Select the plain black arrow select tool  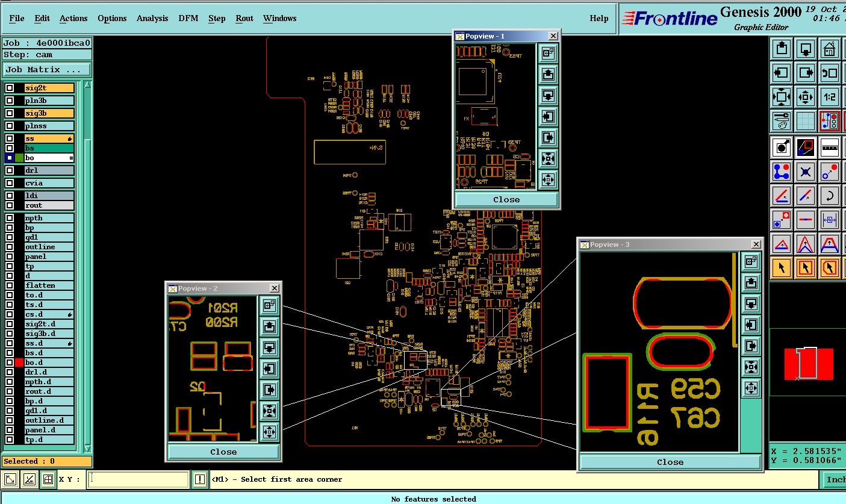pos(782,267)
